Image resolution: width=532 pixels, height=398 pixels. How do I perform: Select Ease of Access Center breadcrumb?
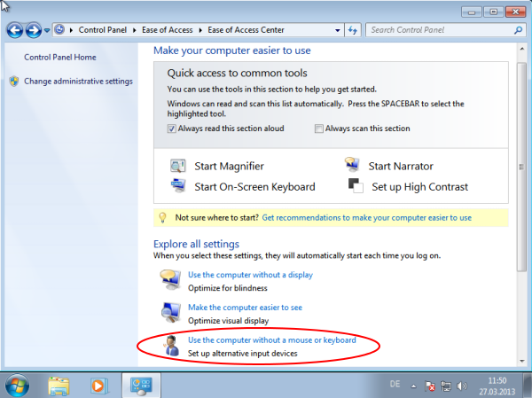tap(246, 30)
